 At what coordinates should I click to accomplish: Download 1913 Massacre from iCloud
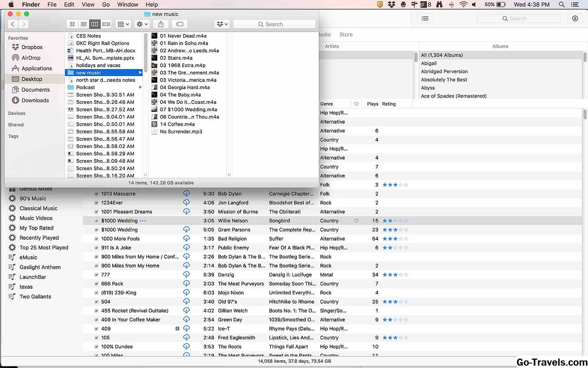point(186,193)
